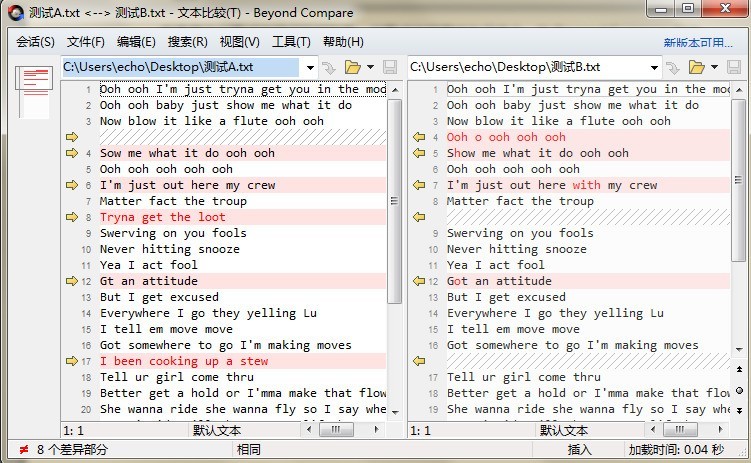Open the 视图(V) menu
Screen dimensions: 751x463
point(239,42)
